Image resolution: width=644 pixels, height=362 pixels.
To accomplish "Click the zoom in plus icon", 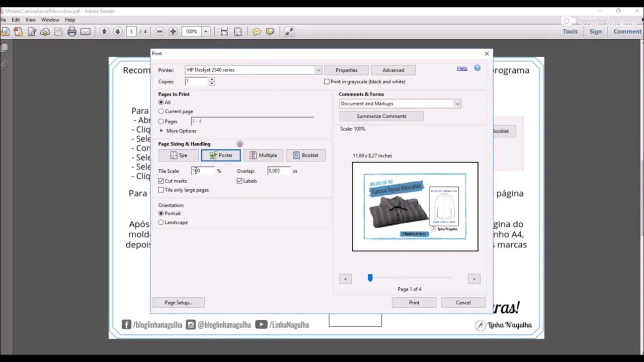I will (x=173, y=32).
